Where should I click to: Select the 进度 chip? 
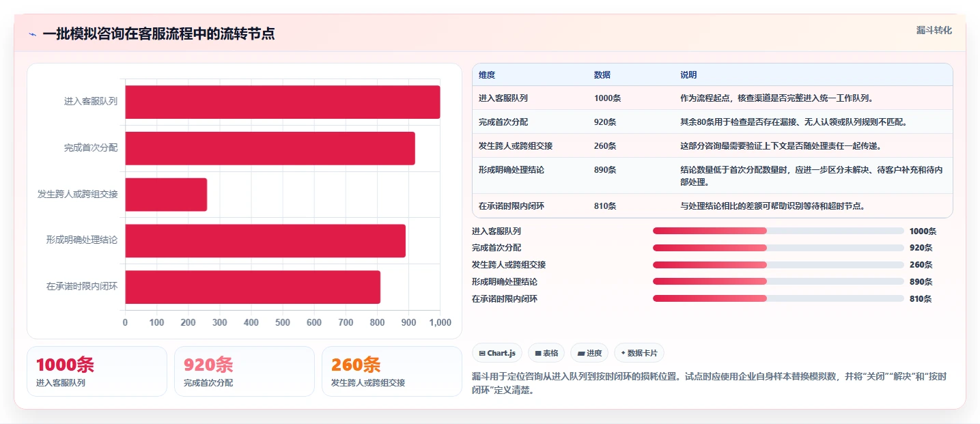pyautogui.click(x=589, y=353)
